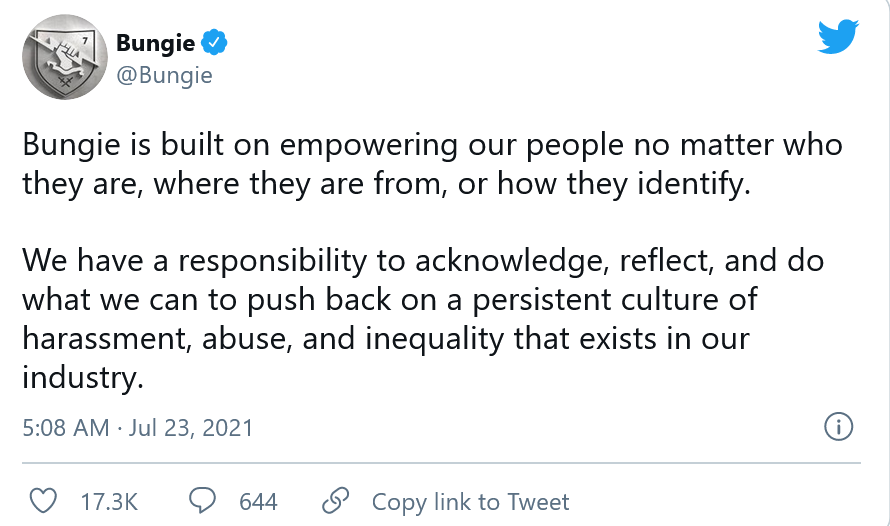Click the chain link icon
The width and height of the screenshot is (890, 526).
point(335,501)
